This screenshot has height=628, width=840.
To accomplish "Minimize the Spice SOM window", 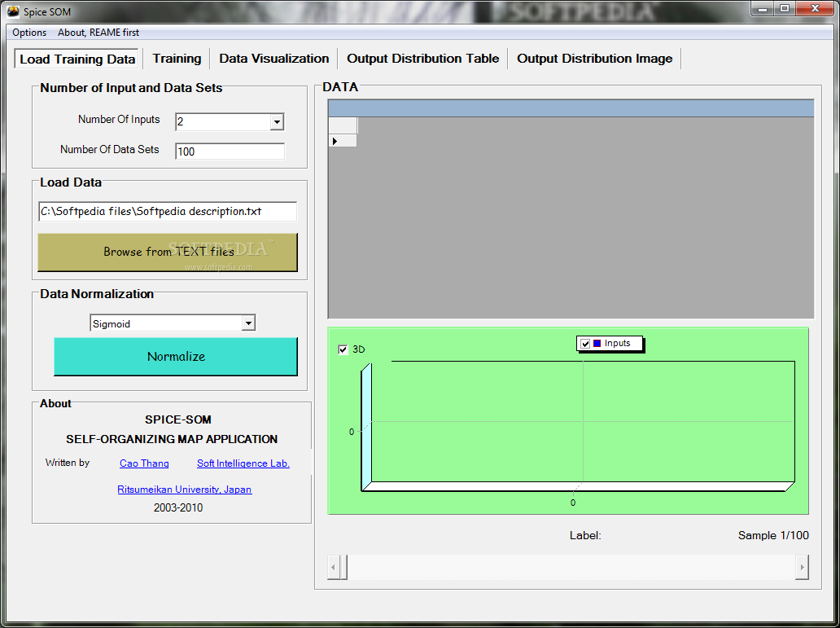I will [x=763, y=9].
